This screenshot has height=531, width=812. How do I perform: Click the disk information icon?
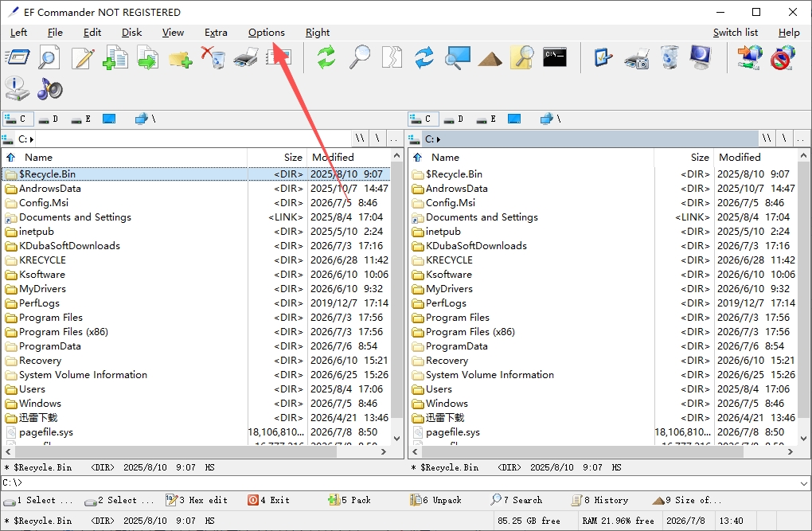coord(17,89)
